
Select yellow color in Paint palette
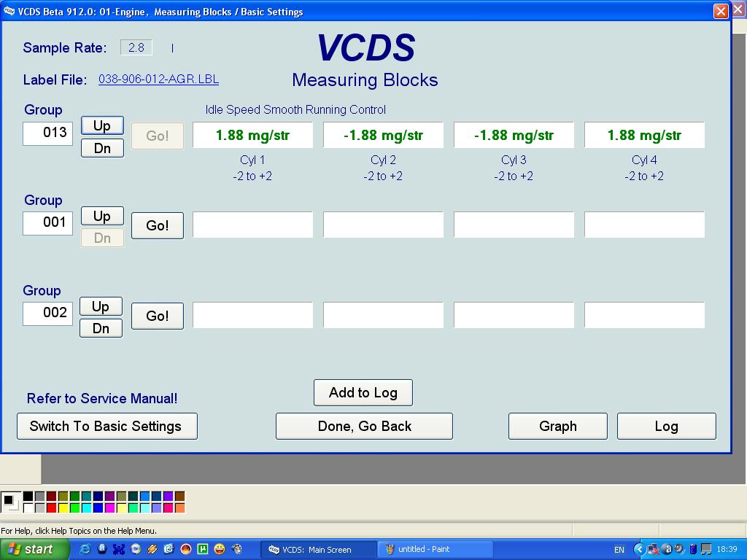point(63,507)
